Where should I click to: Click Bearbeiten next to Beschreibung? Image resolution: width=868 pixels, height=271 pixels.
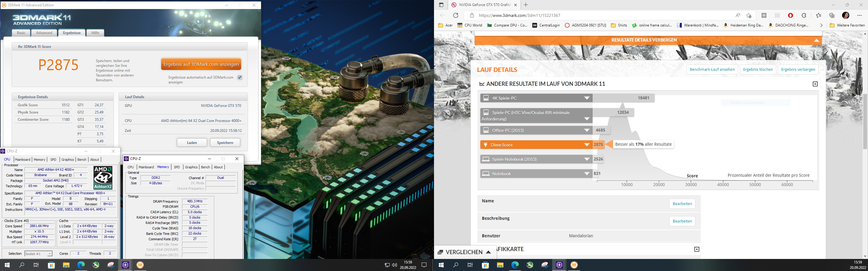tap(682, 221)
